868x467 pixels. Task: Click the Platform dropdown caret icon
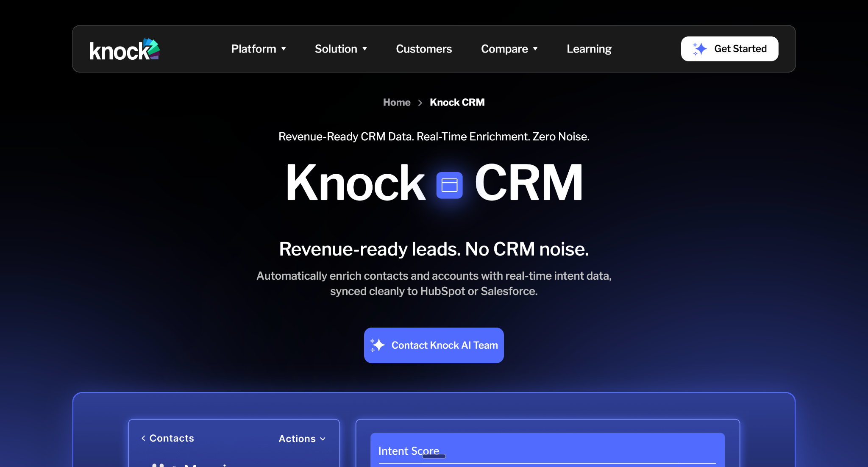click(x=284, y=49)
